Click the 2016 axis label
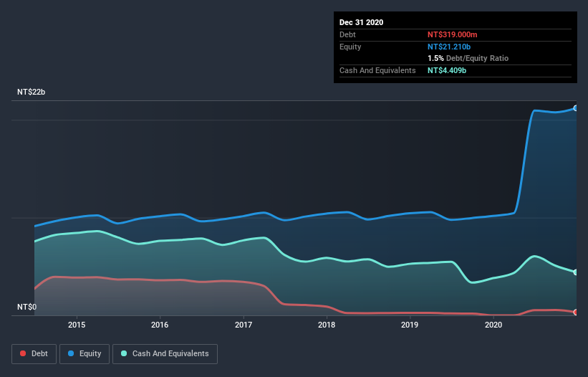This screenshot has width=588, height=377. pos(160,325)
